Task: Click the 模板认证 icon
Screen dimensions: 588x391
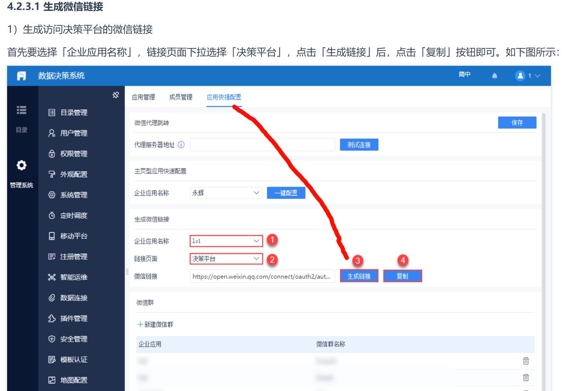Action: pos(52,360)
